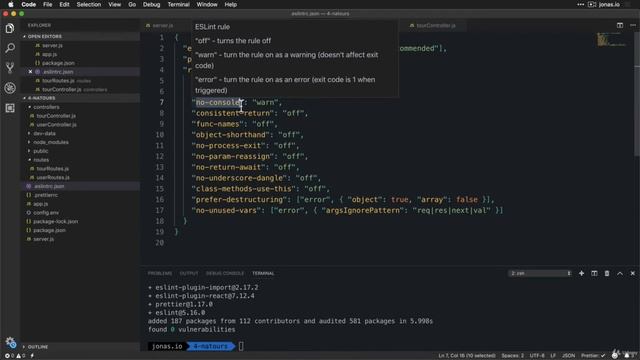Screen dimensions: 640x360
Task: Change encoding via UTF-8 status
Action: (x=537, y=356)
